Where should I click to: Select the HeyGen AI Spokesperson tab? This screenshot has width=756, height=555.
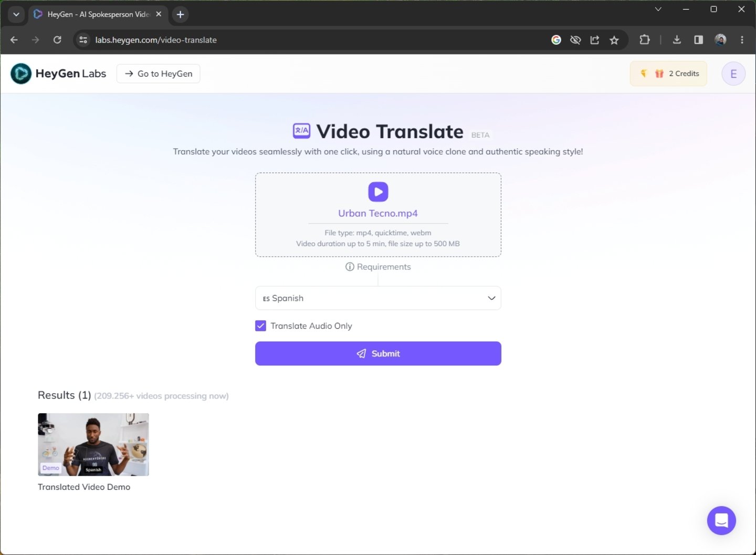pyautogui.click(x=98, y=14)
